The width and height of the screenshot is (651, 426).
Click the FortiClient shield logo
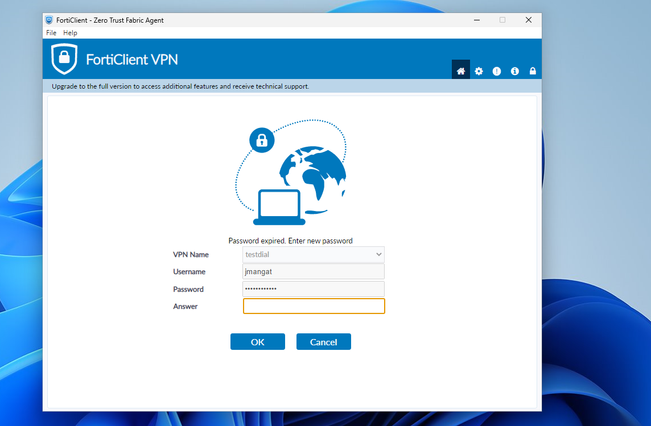(x=64, y=59)
